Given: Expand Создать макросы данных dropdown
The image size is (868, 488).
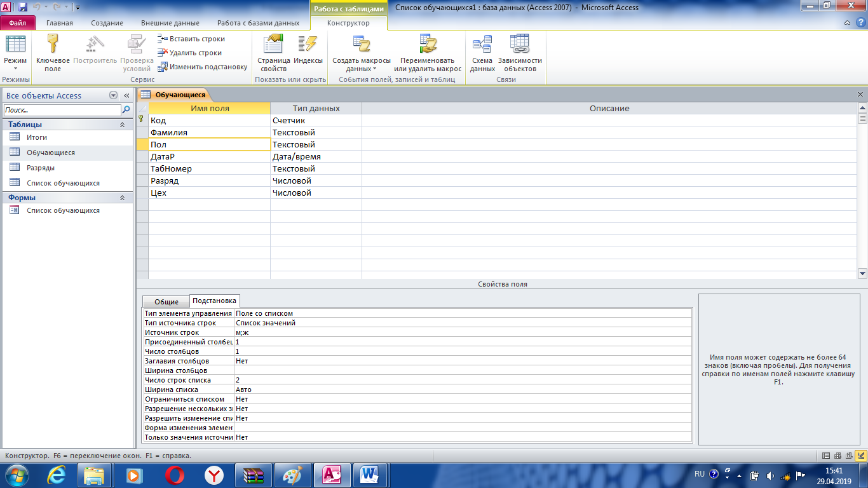Looking at the screenshot, I should click(x=362, y=64).
